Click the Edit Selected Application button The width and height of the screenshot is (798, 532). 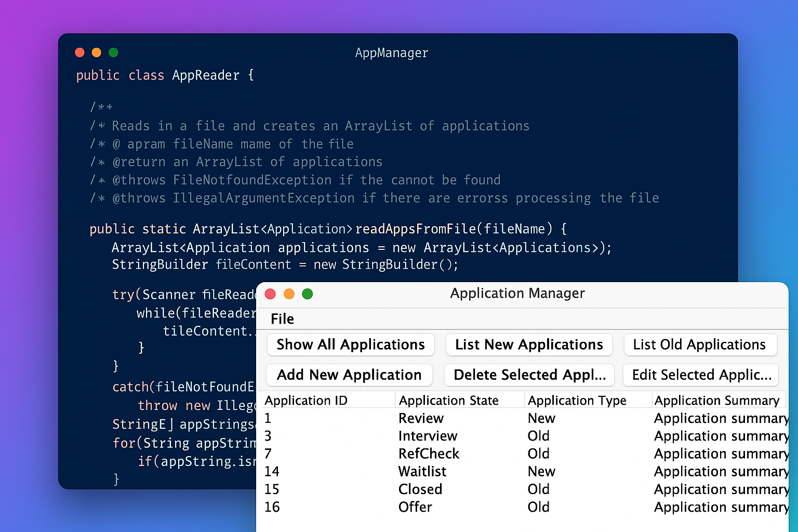701,375
